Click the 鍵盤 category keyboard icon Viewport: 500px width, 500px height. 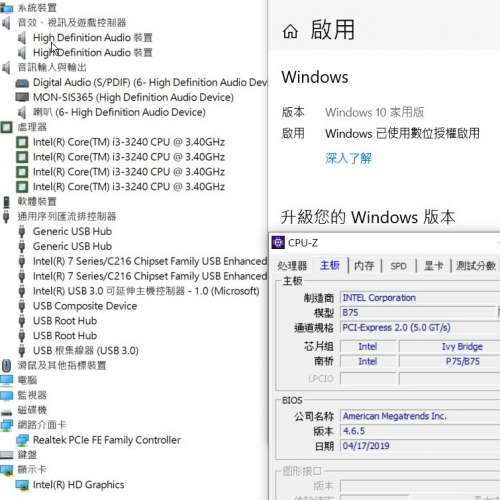click(6, 455)
